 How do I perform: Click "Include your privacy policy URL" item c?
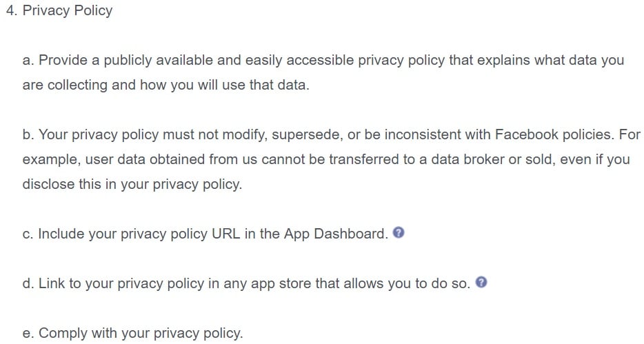click(205, 234)
